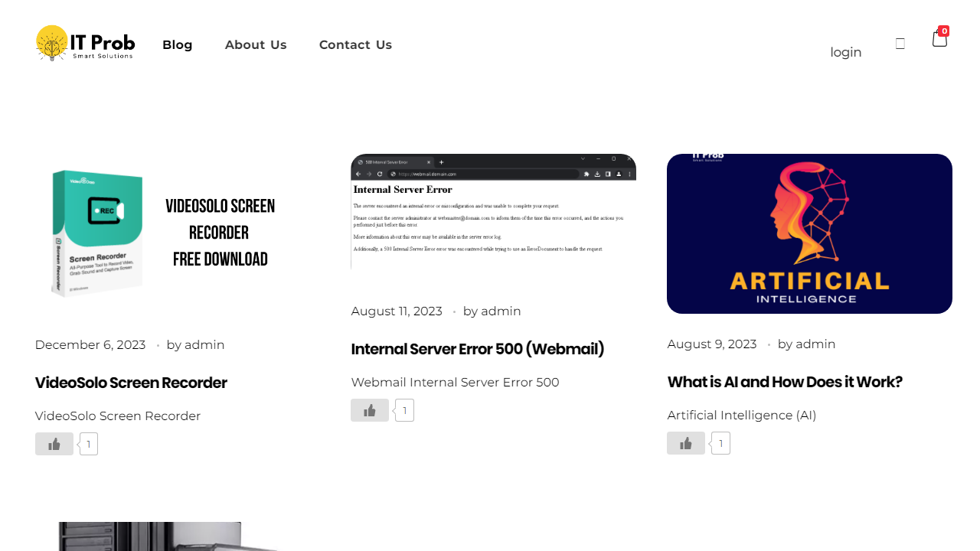Screen dimensions: 980x551
Task: Click admin author under VideoSolo post
Action: pos(204,344)
